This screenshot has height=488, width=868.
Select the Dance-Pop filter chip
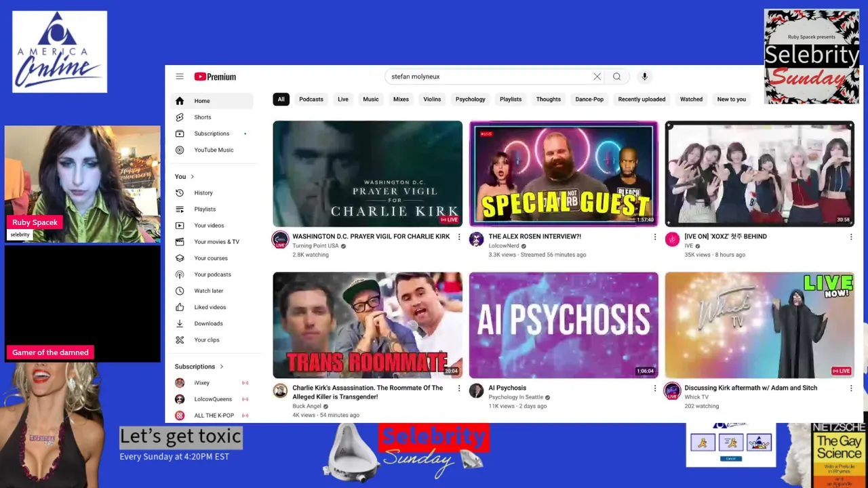589,99
